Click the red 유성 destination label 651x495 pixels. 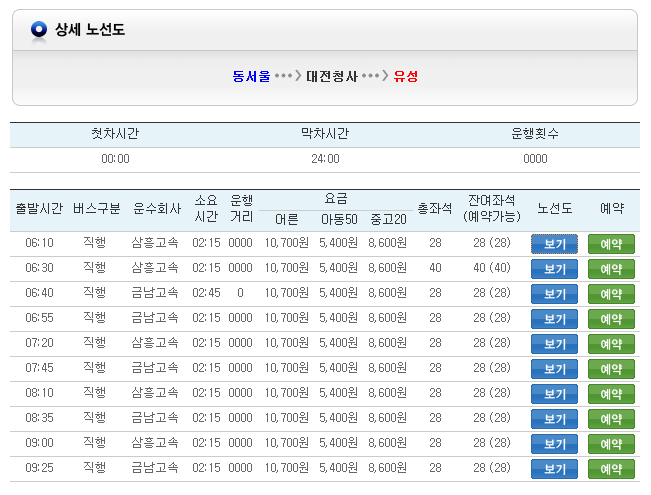point(406,76)
